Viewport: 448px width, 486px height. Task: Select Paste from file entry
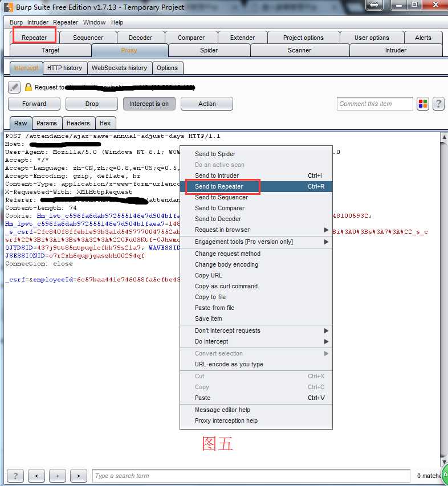coord(256,308)
